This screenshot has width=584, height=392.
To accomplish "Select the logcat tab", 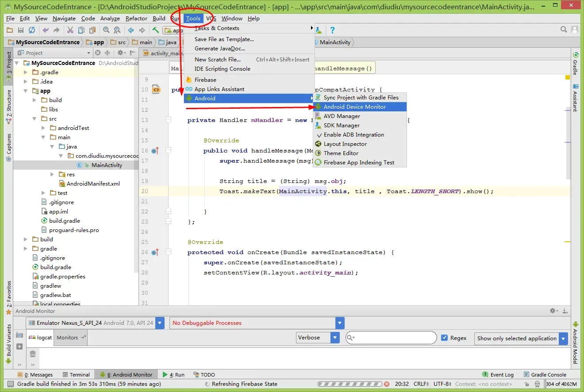I will point(40,338).
